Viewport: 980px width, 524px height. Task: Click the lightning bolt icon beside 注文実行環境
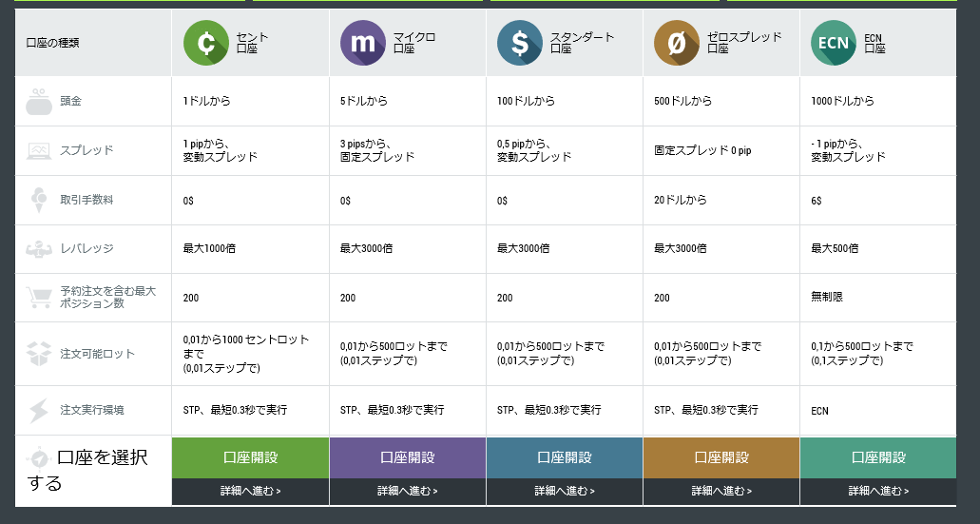point(39,410)
